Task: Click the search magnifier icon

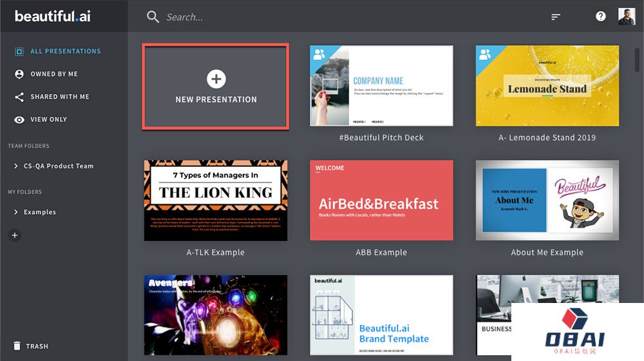Action: 153,17
